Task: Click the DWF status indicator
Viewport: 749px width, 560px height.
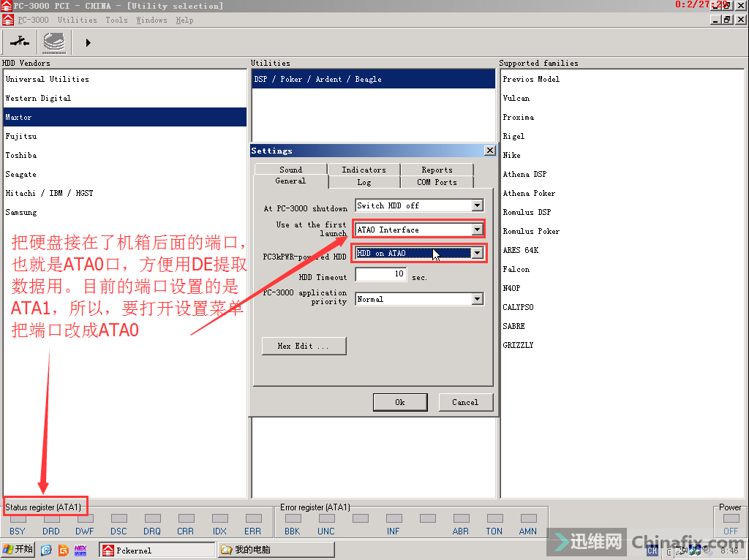Action: pos(85,518)
